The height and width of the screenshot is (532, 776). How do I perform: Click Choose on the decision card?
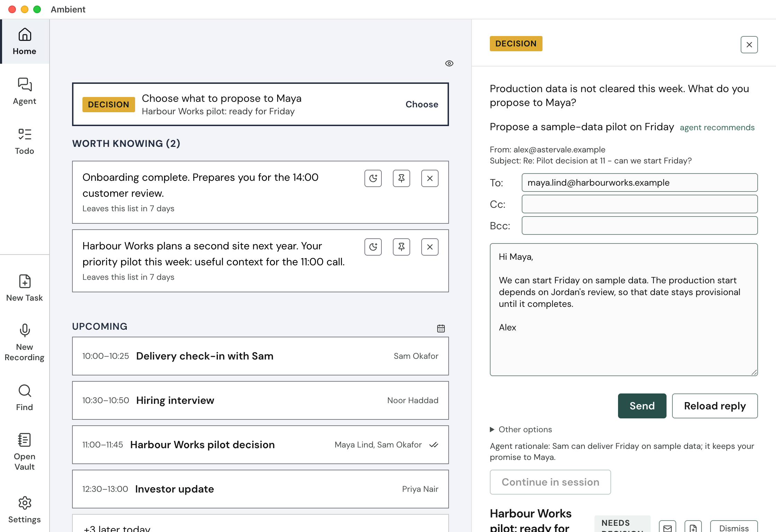pos(422,104)
